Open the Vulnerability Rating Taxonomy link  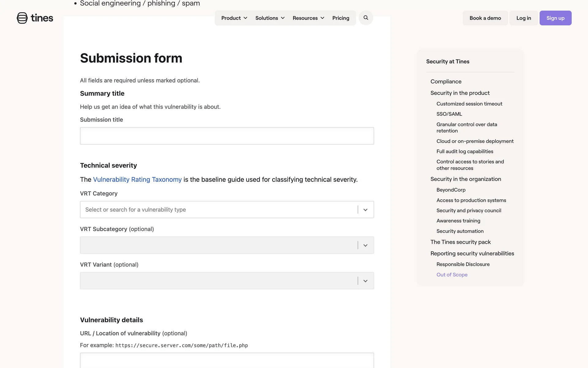(137, 179)
